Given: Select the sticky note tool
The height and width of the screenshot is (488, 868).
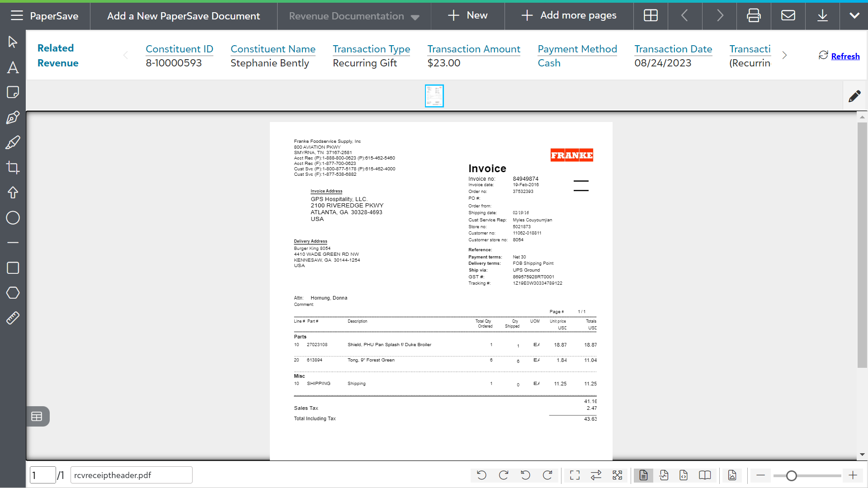Looking at the screenshot, I should (13, 92).
